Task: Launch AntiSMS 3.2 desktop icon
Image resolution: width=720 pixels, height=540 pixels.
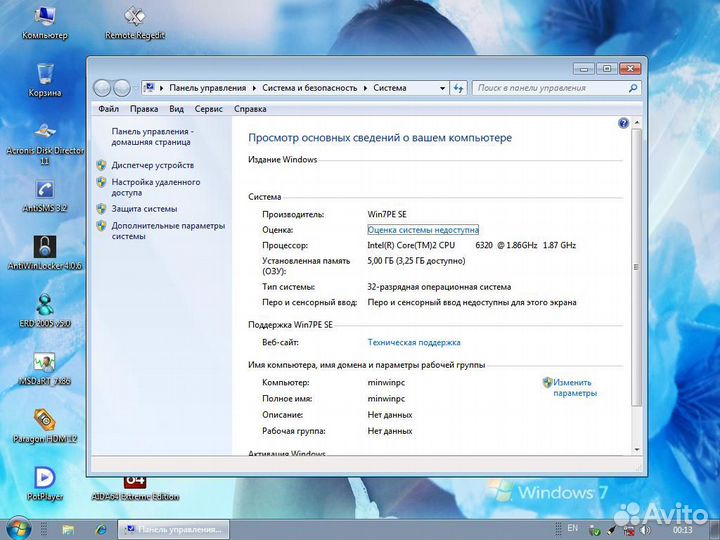Action: (x=45, y=196)
